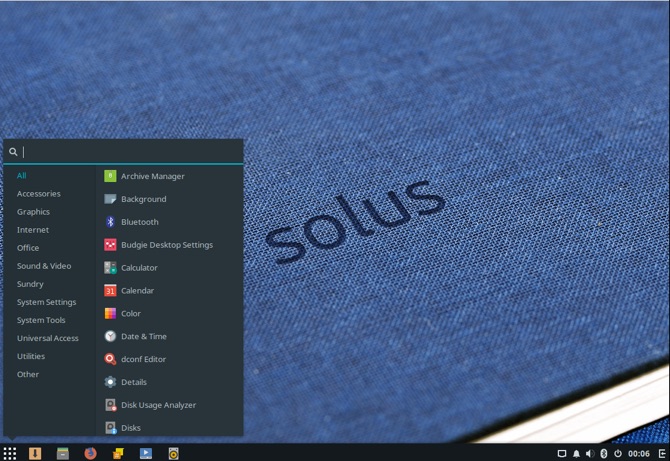The image size is (670, 461).
Task: Toggle the applications menu grid button
Action: point(10,453)
